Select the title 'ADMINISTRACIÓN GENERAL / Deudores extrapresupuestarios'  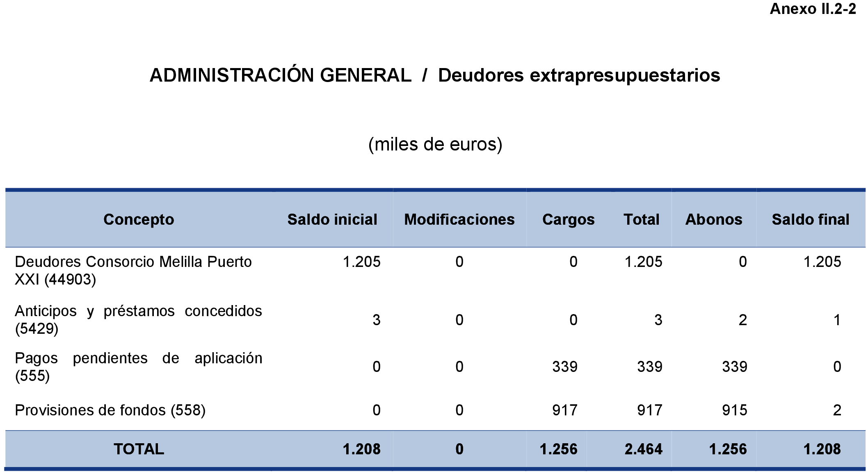pos(435,75)
